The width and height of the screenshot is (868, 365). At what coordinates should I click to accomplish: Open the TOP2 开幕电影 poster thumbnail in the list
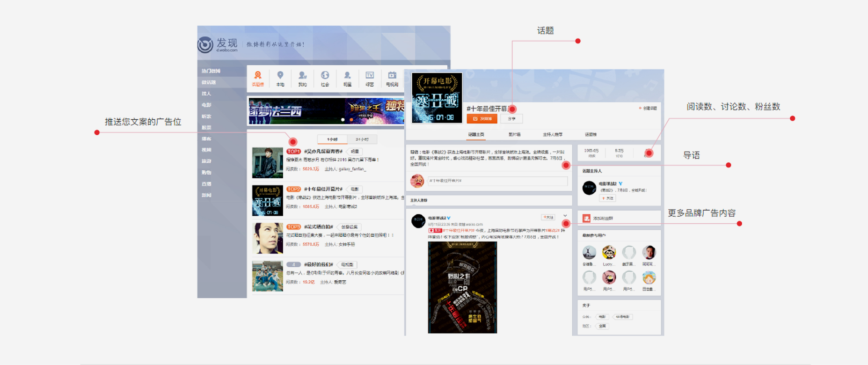268,200
